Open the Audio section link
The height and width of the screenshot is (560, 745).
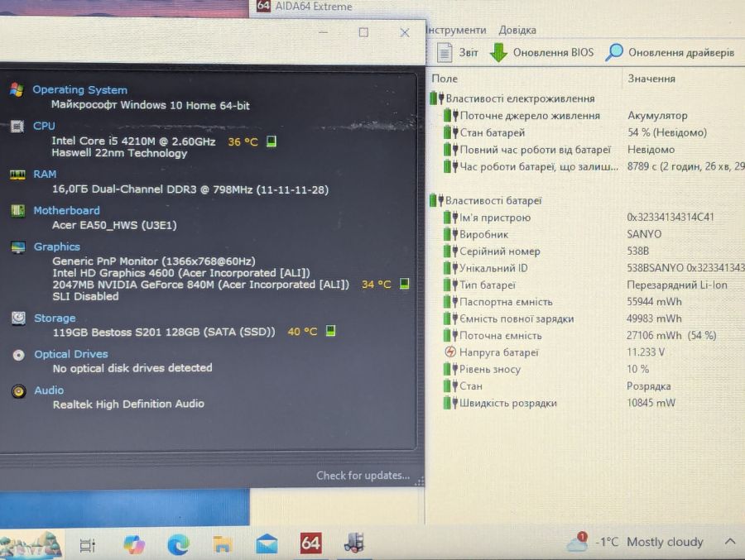pos(49,390)
